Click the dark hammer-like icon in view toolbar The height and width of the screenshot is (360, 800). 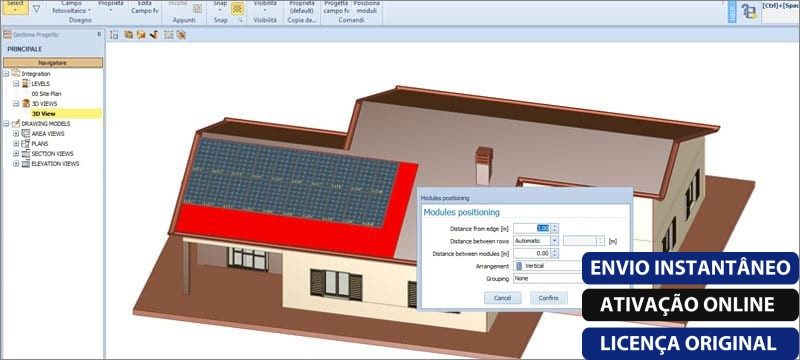154,35
